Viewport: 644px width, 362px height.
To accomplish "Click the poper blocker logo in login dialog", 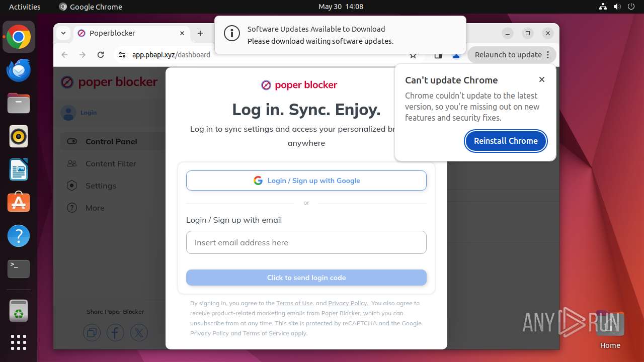I will (299, 85).
